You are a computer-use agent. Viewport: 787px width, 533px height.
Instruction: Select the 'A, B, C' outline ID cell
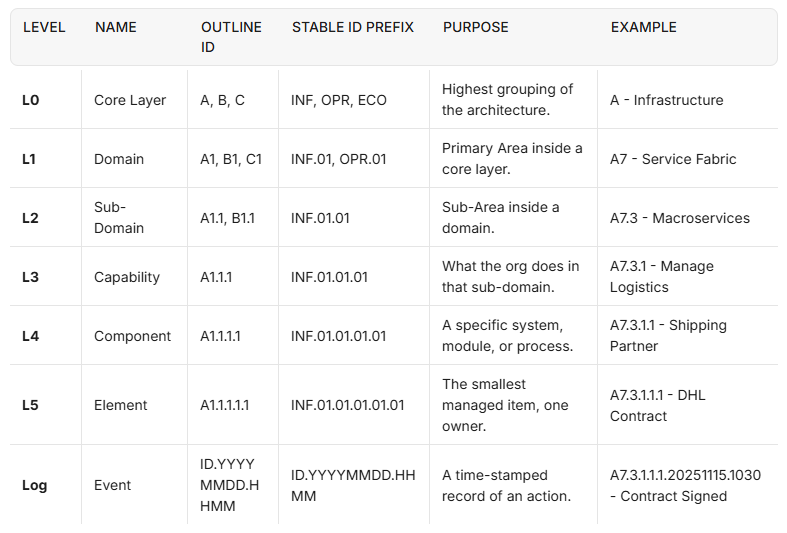pos(223,100)
